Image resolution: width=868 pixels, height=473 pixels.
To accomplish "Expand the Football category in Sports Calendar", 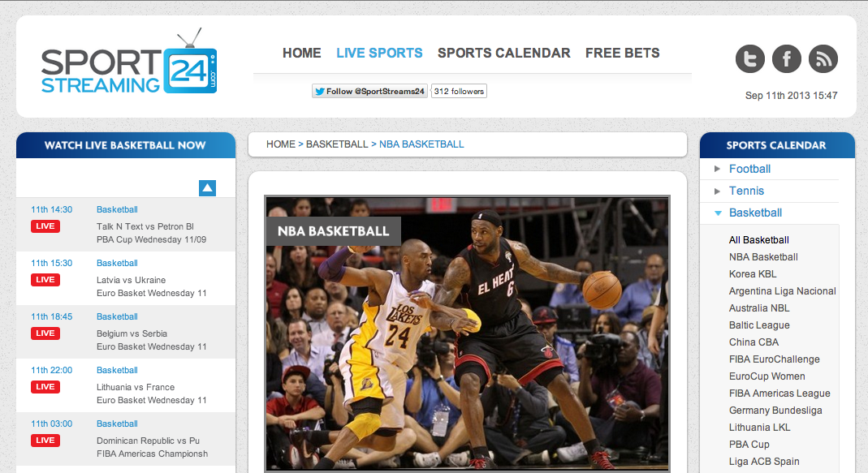I will tap(749, 169).
